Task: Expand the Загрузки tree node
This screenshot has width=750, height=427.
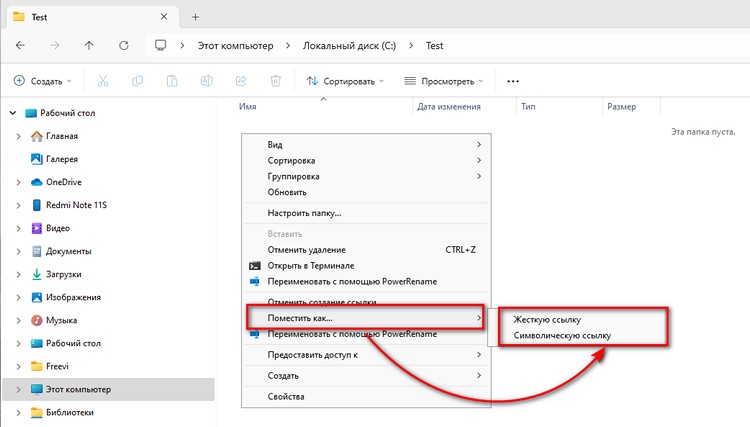Action: tap(18, 274)
